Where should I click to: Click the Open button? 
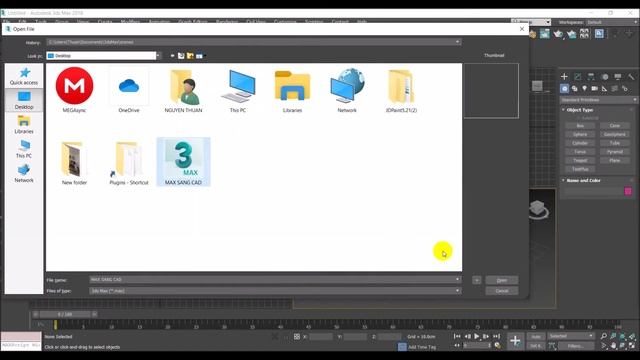click(x=502, y=280)
